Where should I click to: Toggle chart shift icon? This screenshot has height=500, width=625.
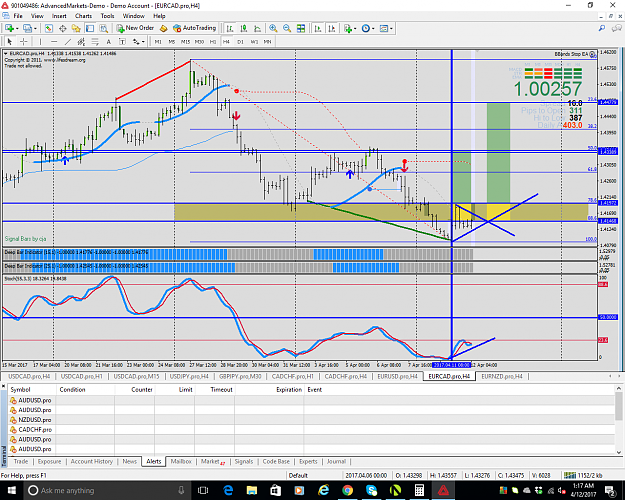[332, 28]
